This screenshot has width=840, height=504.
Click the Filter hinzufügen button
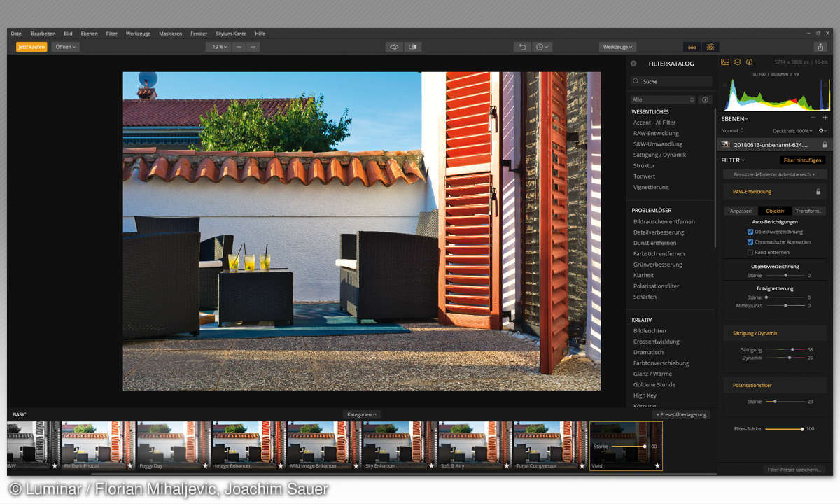tap(803, 160)
